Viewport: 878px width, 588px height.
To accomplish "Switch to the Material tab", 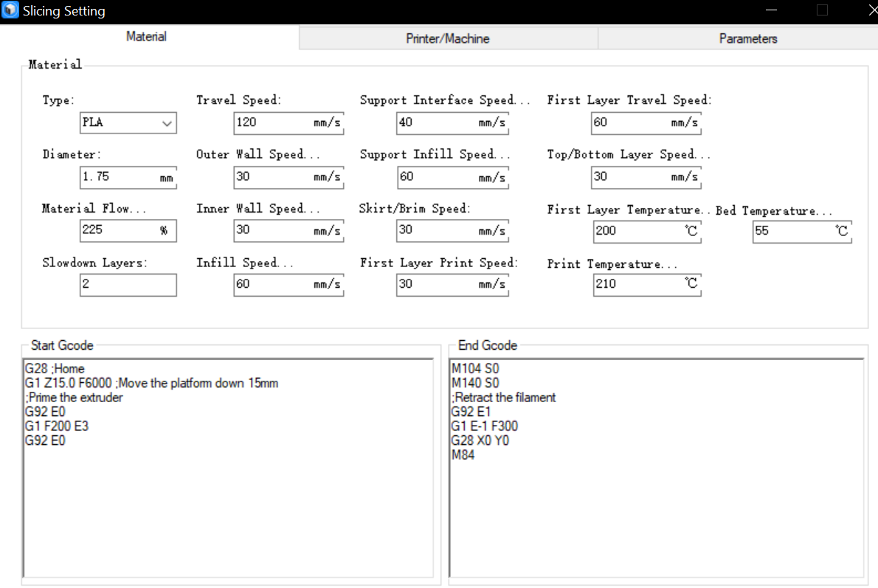I will (x=146, y=37).
